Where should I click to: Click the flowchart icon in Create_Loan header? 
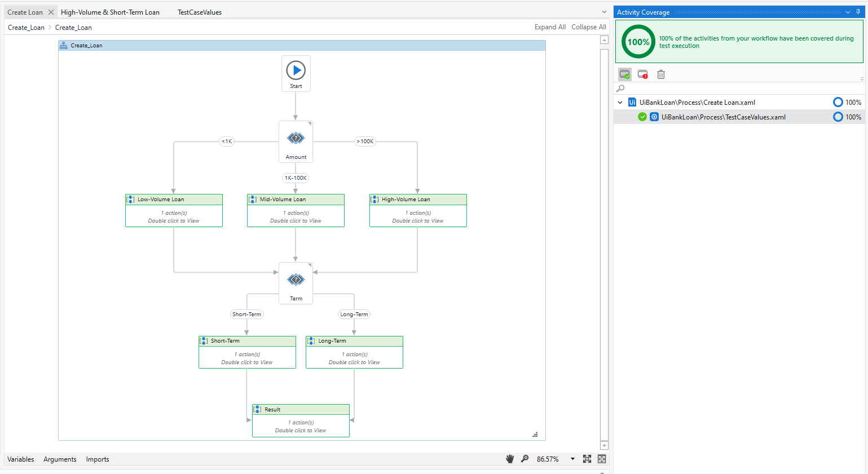64,46
